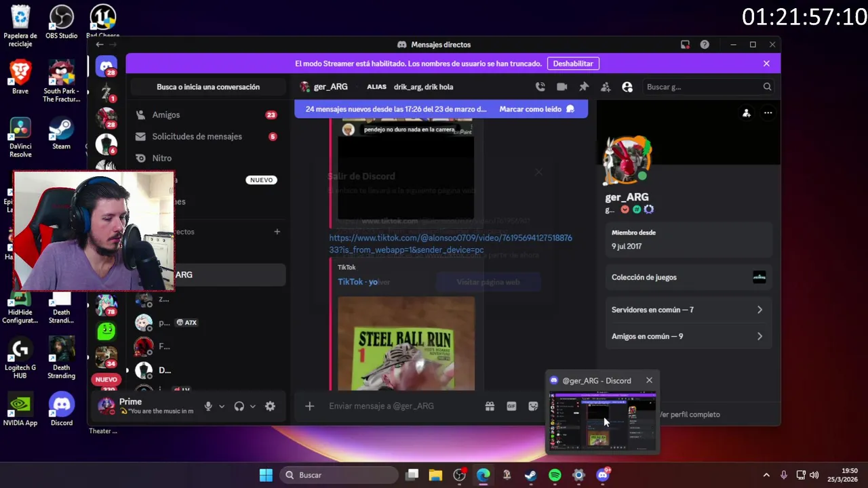Start a video call with ger_ARG

click(561, 87)
